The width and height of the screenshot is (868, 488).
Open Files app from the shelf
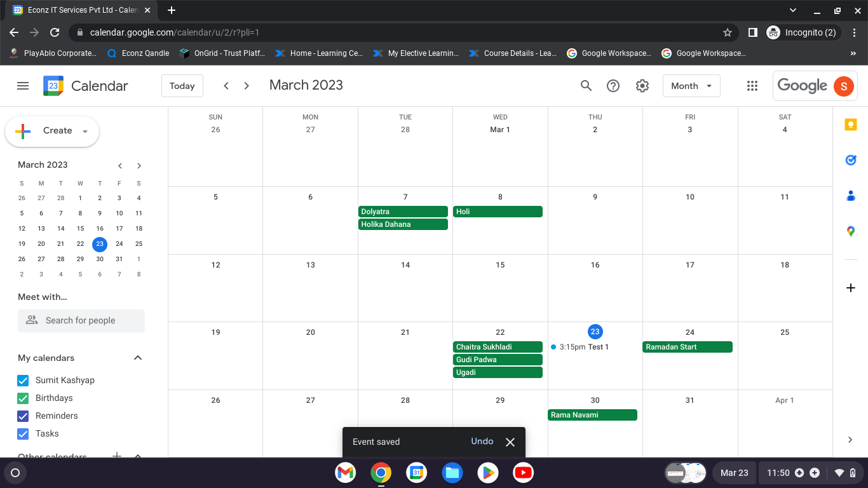point(452,473)
